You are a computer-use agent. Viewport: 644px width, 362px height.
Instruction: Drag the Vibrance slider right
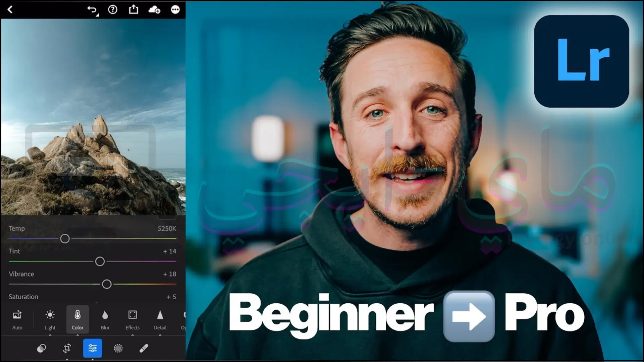coord(107,284)
